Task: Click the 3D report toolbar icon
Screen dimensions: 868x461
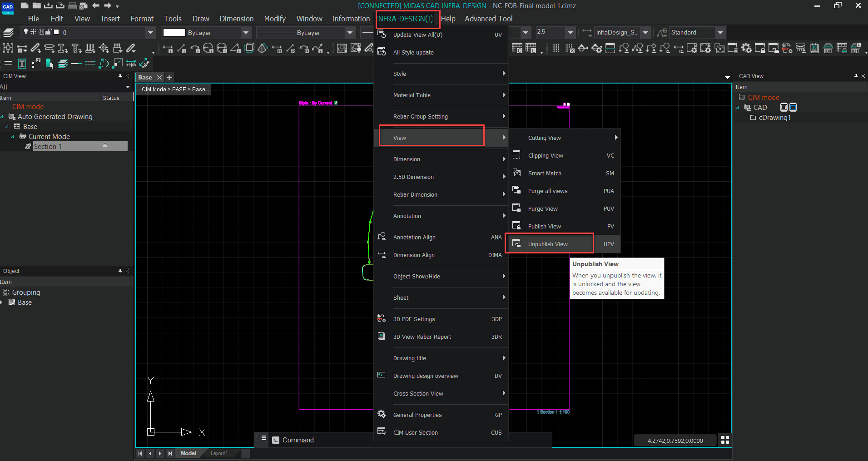Action: (814, 48)
